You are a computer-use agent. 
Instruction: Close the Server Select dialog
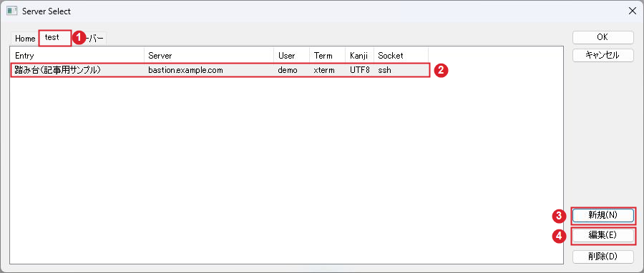[633, 11]
